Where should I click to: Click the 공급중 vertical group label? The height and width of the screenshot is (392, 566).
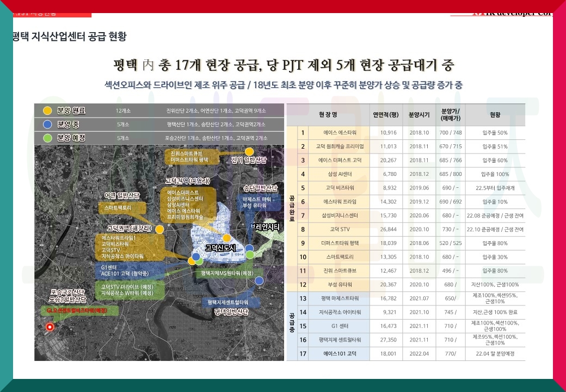pyautogui.click(x=292, y=322)
